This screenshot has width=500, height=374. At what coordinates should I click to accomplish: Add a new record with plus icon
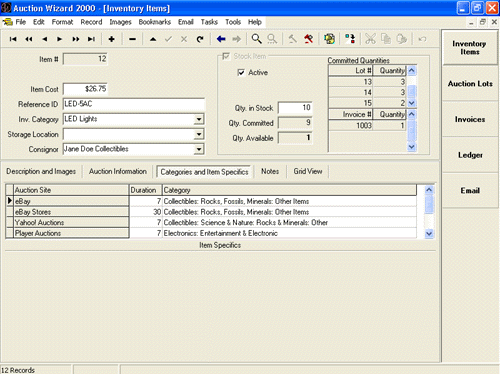(x=111, y=39)
